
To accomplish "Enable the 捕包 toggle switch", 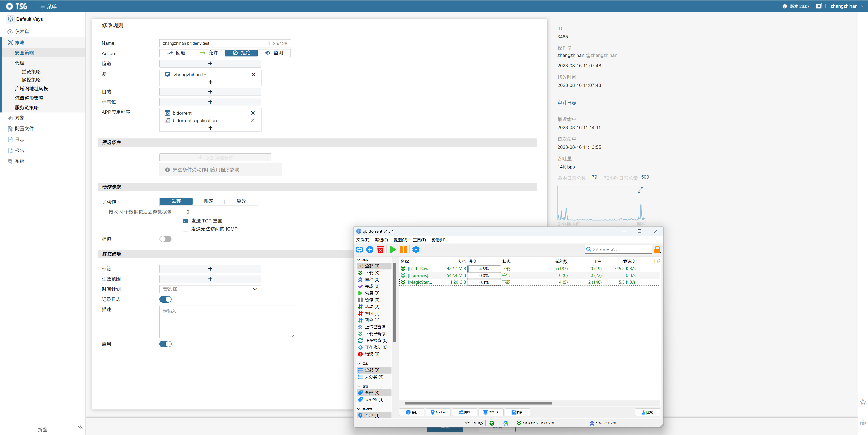I will point(165,239).
